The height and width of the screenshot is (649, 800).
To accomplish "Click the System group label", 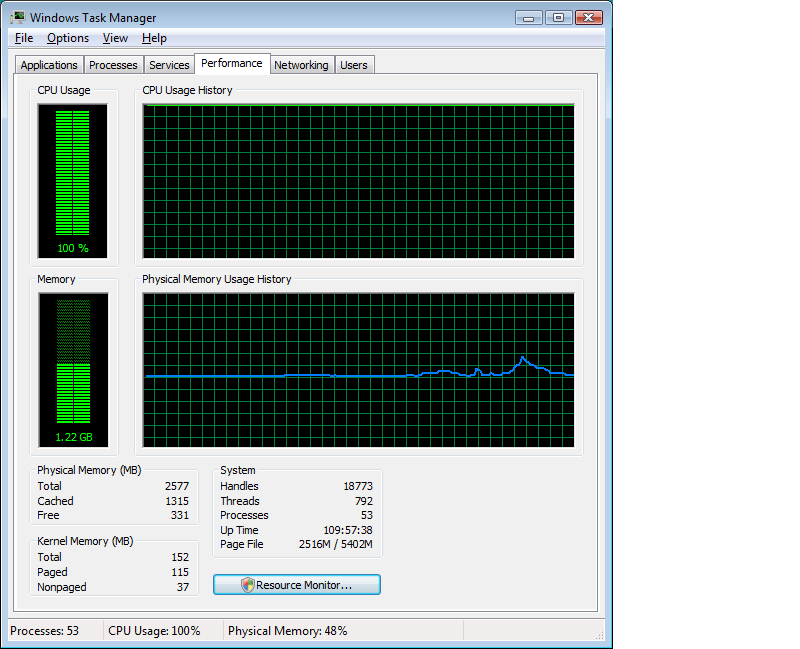I will click(238, 470).
